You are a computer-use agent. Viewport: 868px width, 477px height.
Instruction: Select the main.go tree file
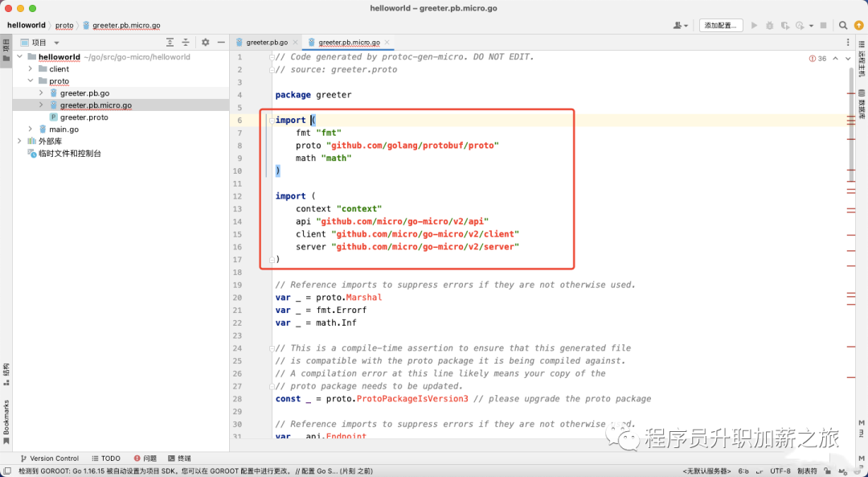[x=63, y=129]
